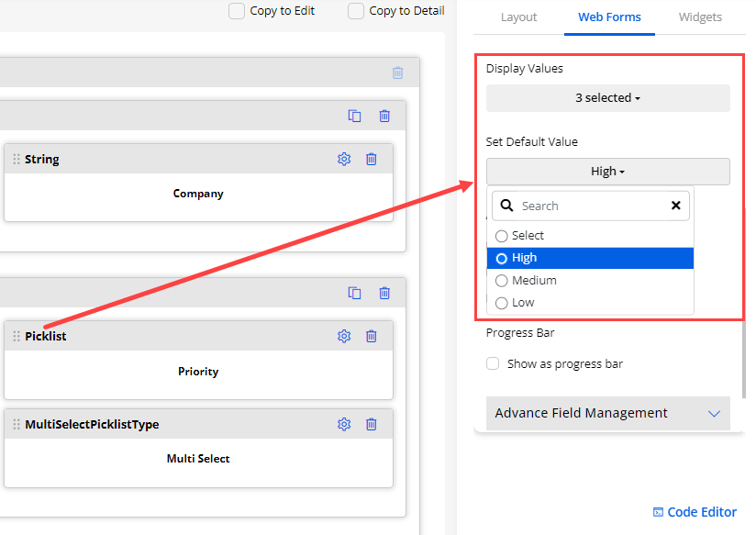Select the Medium radio option
756x535 pixels.
tap(502, 281)
